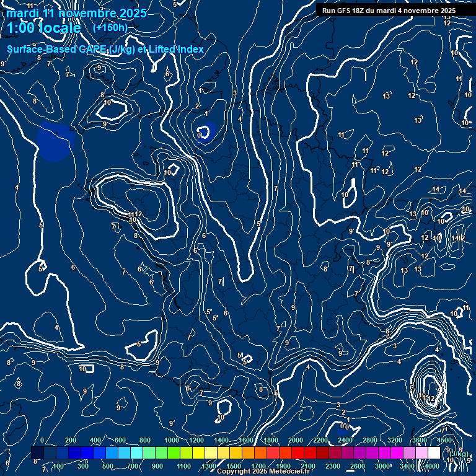Click the '2000' legend value
This screenshot has width=476, height=476.
[296, 440]
